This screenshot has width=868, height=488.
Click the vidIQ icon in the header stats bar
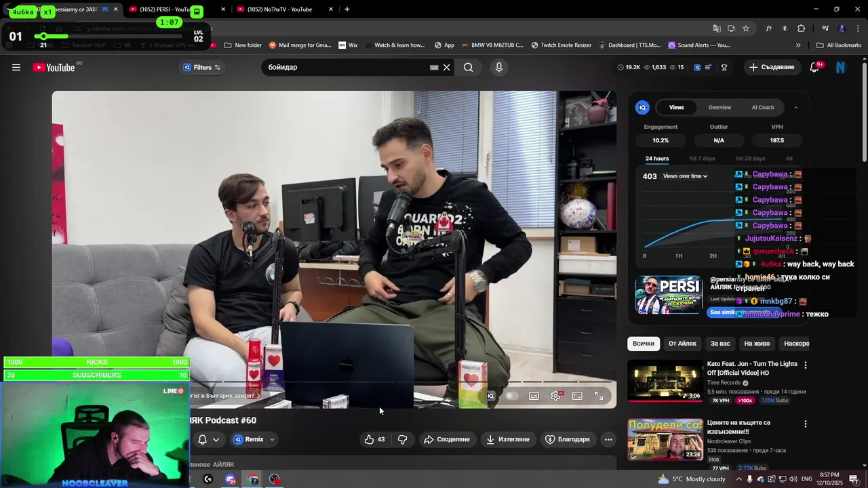pos(697,67)
